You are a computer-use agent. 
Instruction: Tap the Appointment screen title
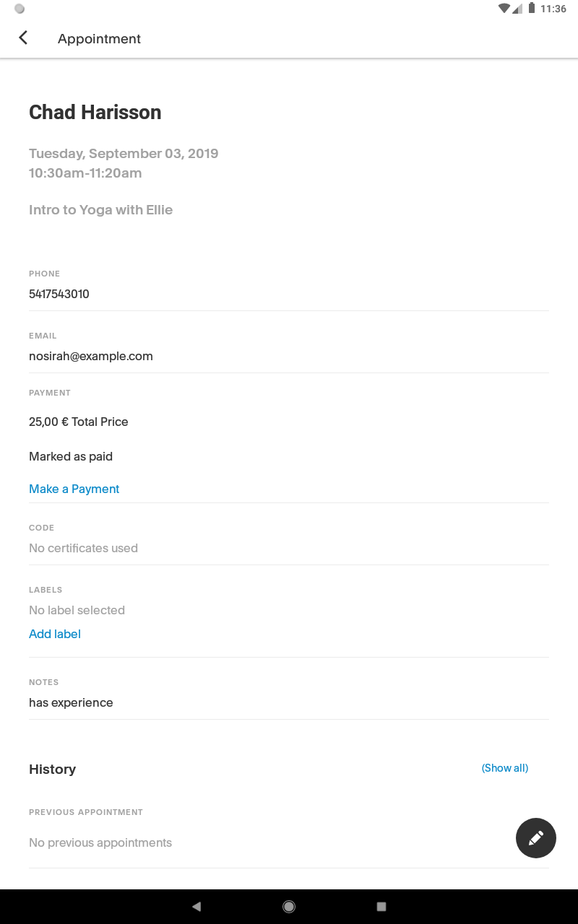[99, 39]
